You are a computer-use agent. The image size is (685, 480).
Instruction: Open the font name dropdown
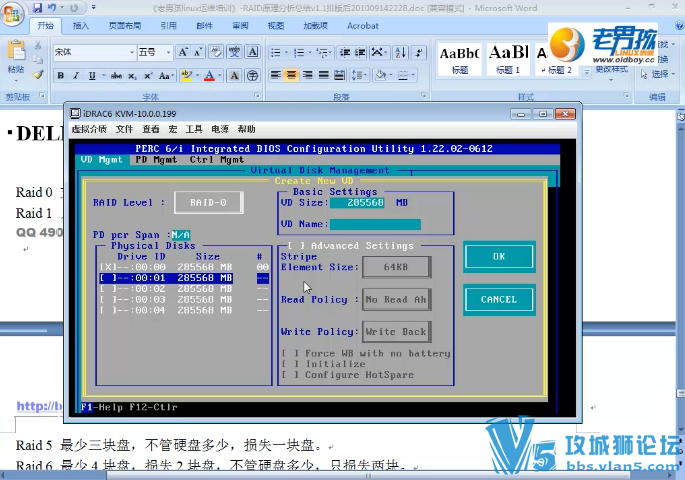click(131, 52)
